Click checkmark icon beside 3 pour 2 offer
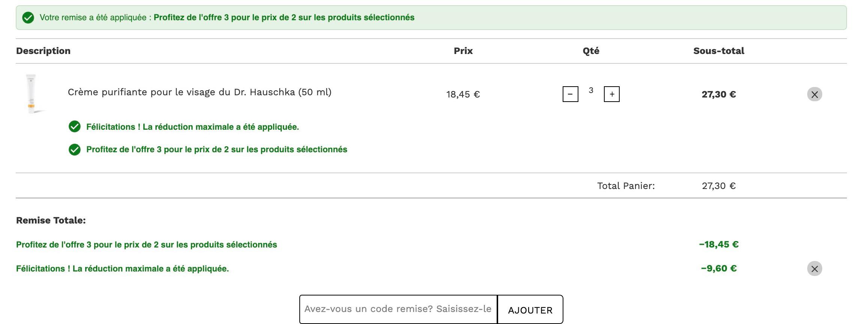The image size is (868, 324). coord(74,150)
